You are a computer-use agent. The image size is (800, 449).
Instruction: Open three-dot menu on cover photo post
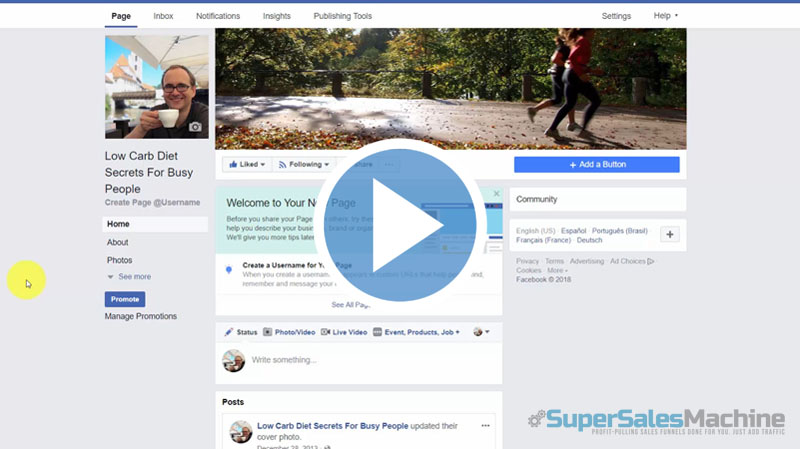click(x=486, y=426)
